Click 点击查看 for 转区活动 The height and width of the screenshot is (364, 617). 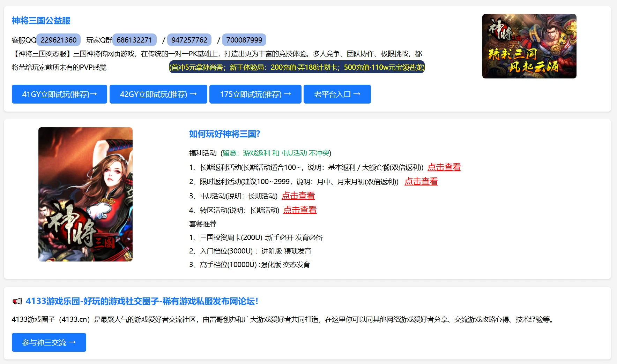click(x=300, y=210)
